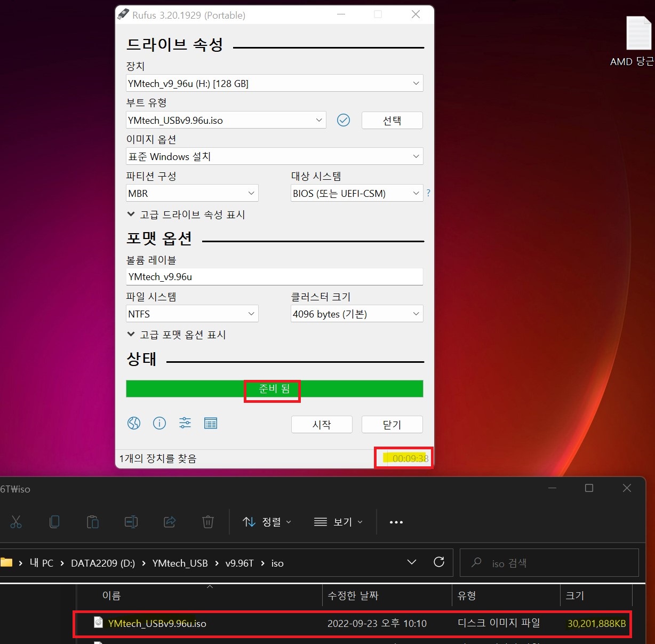
Task: Open the Explorer three-dot more options menu
Action: pyautogui.click(x=396, y=522)
